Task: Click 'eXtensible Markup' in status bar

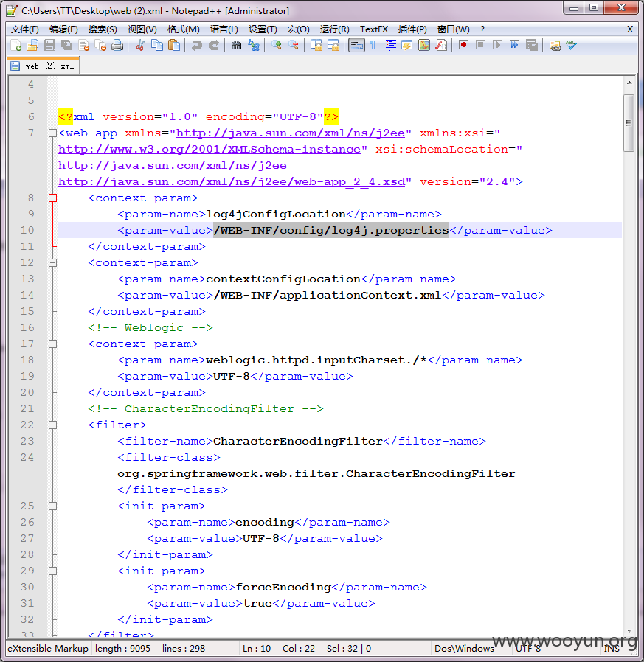Action: pos(48,649)
